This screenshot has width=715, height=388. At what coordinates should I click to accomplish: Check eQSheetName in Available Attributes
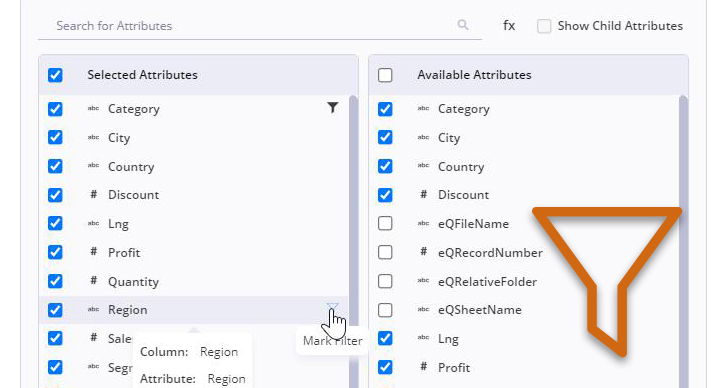[x=385, y=310]
